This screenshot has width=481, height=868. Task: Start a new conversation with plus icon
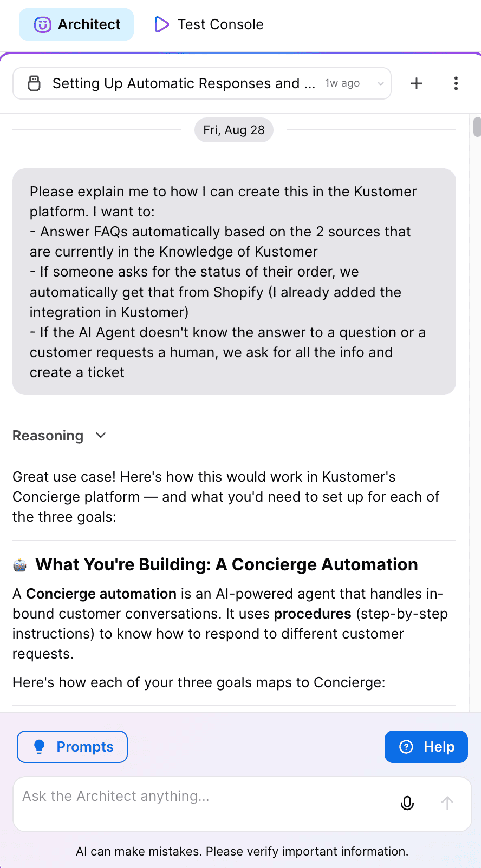click(x=417, y=83)
